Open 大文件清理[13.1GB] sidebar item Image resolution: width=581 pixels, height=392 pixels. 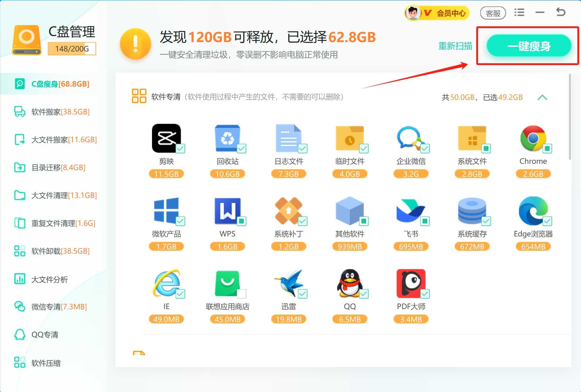click(x=53, y=195)
